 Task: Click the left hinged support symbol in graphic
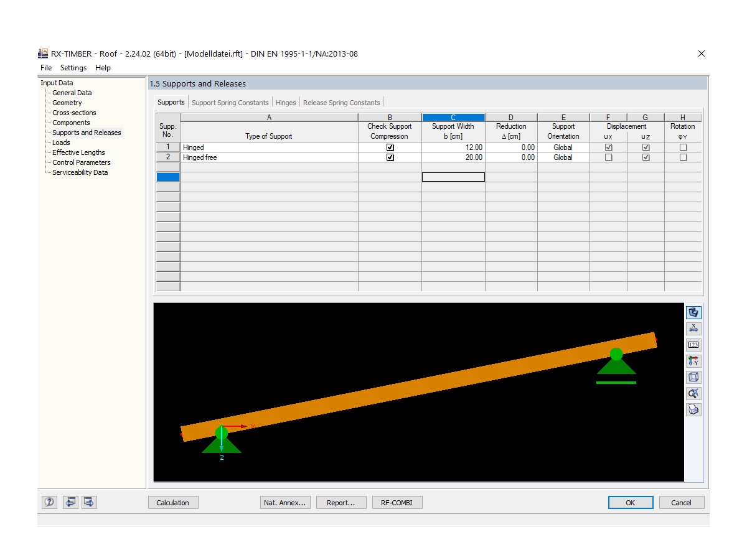click(x=222, y=441)
